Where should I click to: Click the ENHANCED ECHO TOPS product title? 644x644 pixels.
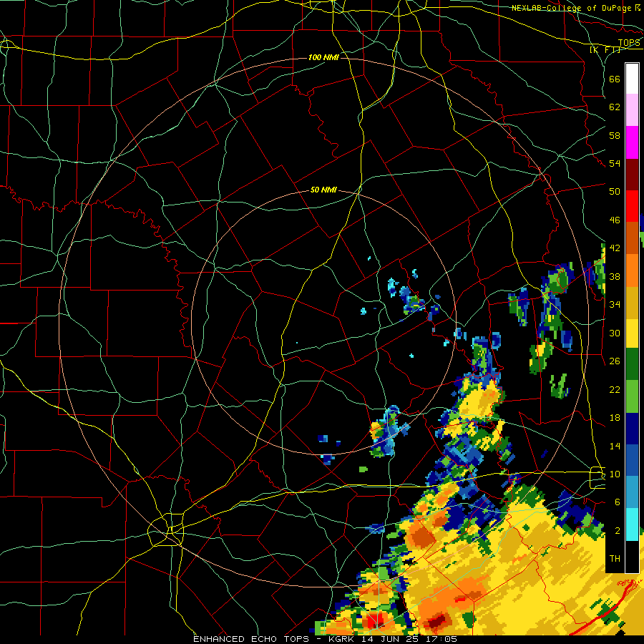click(251, 639)
